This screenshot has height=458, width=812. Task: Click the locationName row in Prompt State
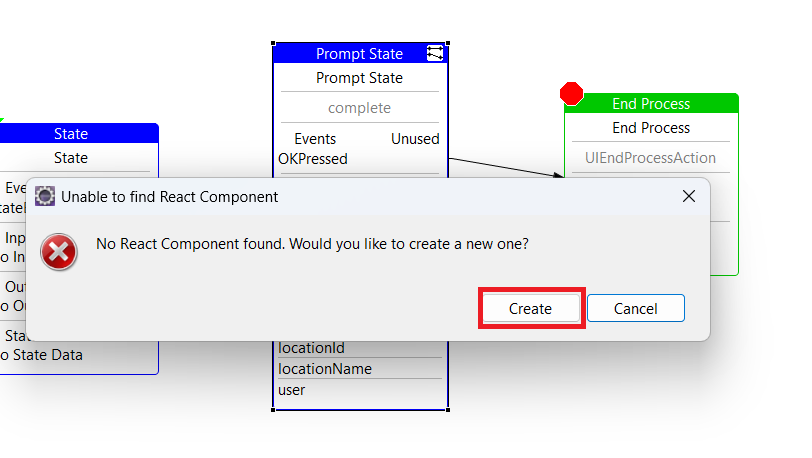pos(359,368)
